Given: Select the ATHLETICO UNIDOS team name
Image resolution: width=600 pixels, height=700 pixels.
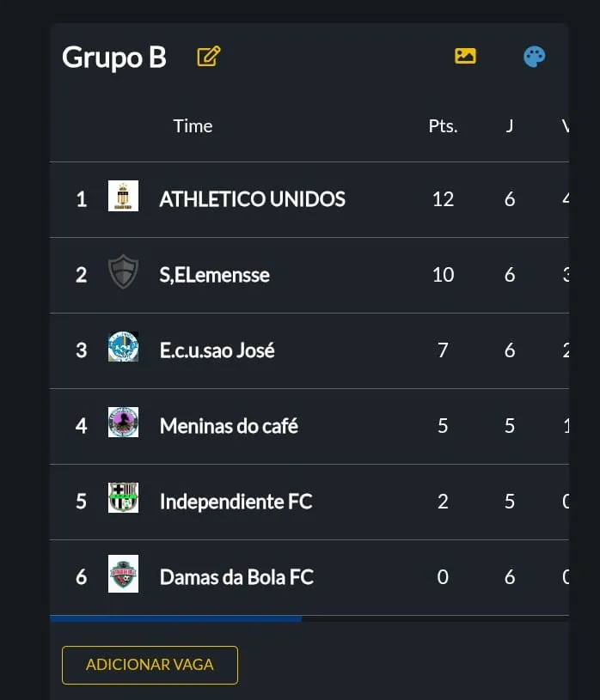Looking at the screenshot, I should pyautogui.click(x=252, y=199).
